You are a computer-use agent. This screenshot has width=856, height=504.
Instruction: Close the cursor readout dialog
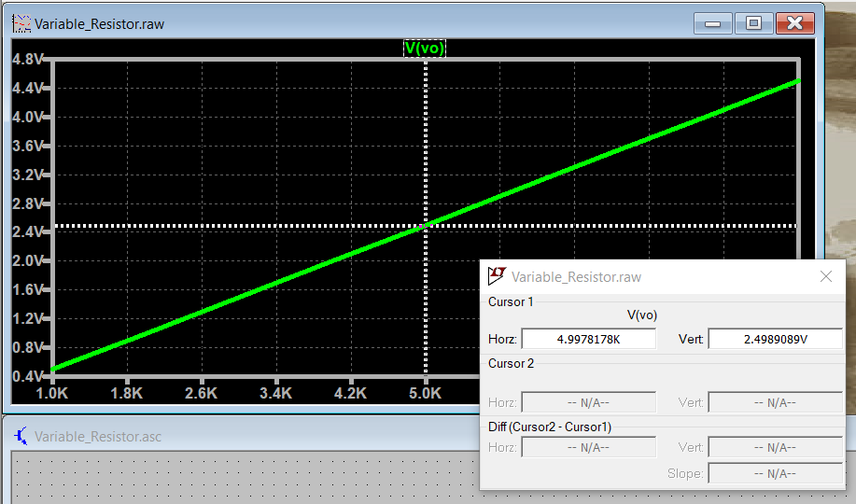point(825,276)
